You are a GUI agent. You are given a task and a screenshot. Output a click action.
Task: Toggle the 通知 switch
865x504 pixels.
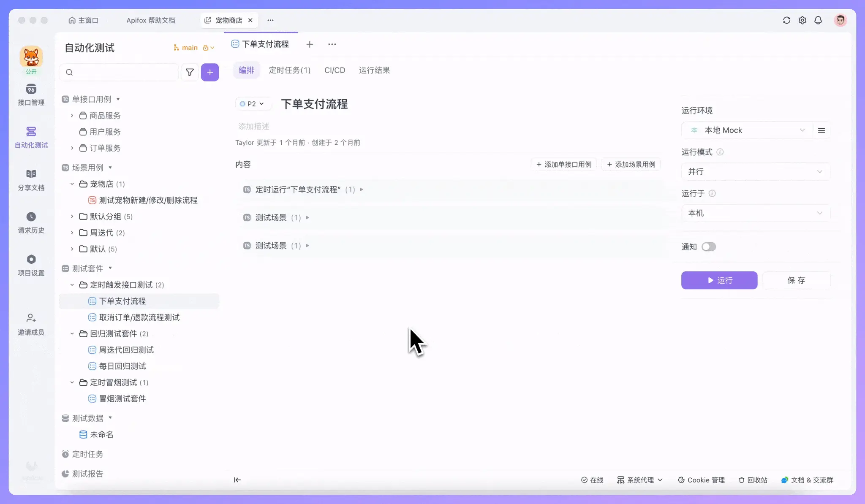(709, 247)
